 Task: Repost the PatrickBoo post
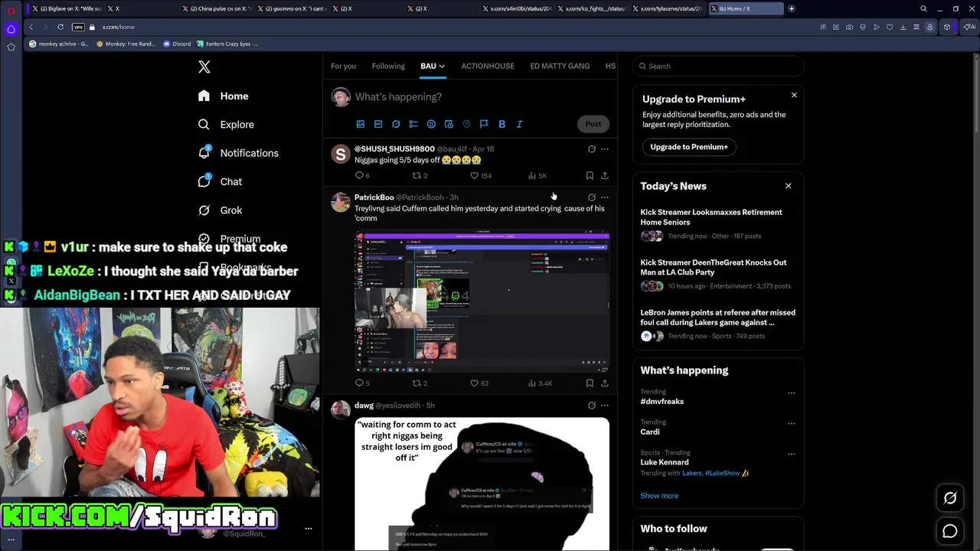pos(420,383)
